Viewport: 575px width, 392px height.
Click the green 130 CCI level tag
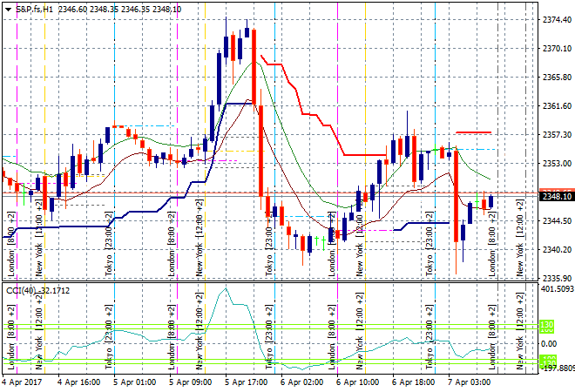click(x=548, y=326)
